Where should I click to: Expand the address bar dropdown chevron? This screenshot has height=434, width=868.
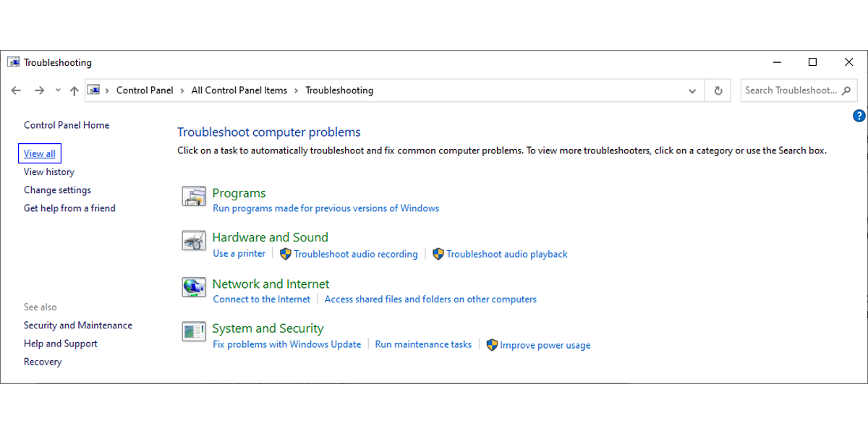click(x=692, y=90)
